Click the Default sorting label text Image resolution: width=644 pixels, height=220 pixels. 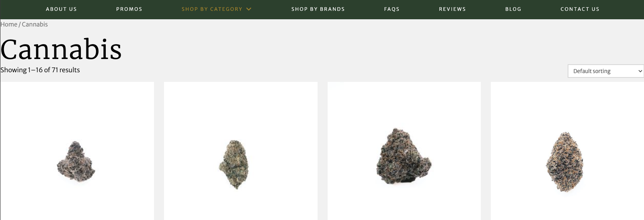(x=592, y=71)
